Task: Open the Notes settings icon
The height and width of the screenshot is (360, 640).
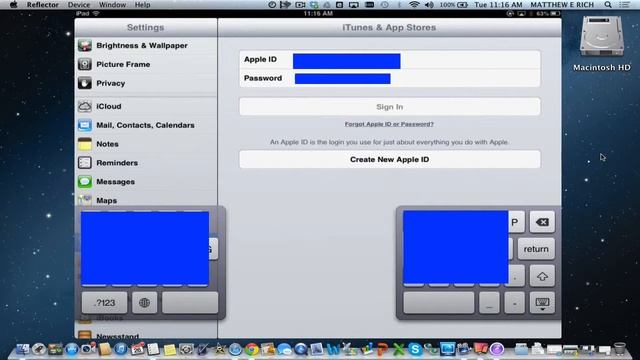Action: click(85, 144)
